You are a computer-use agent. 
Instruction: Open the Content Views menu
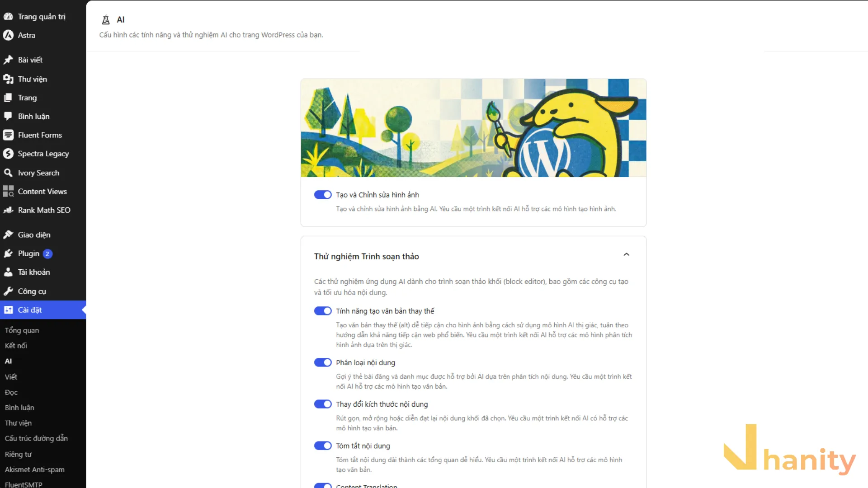[x=43, y=192]
